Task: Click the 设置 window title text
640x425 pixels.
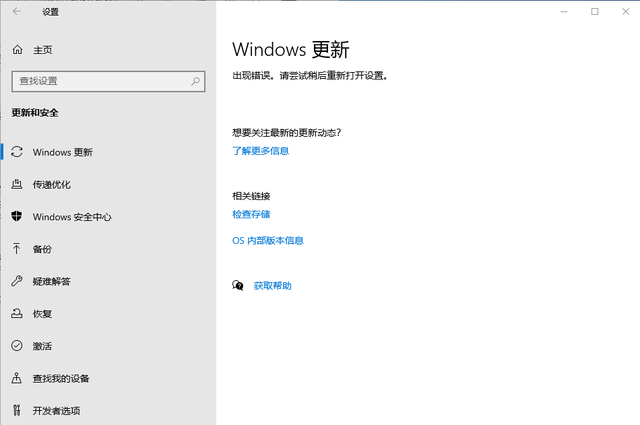Action: [x=51, y=12]
